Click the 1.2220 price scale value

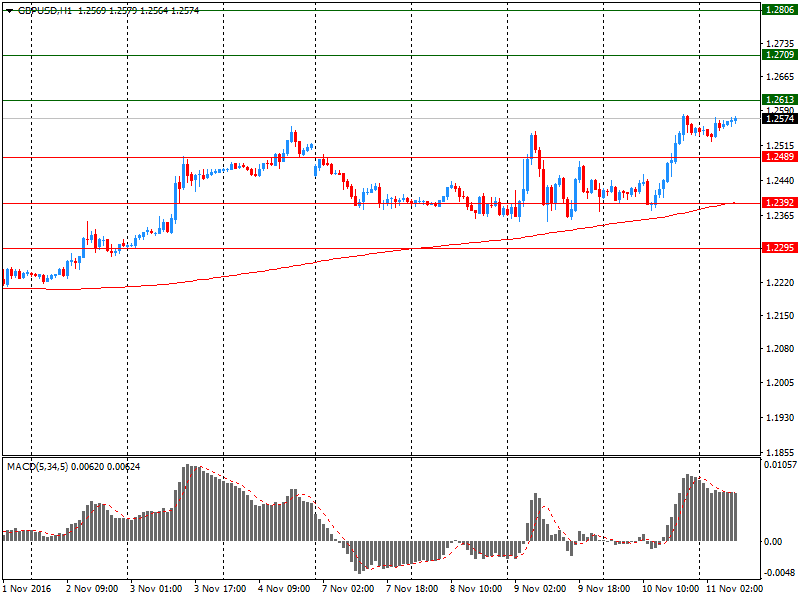click(x=780, y=283)
